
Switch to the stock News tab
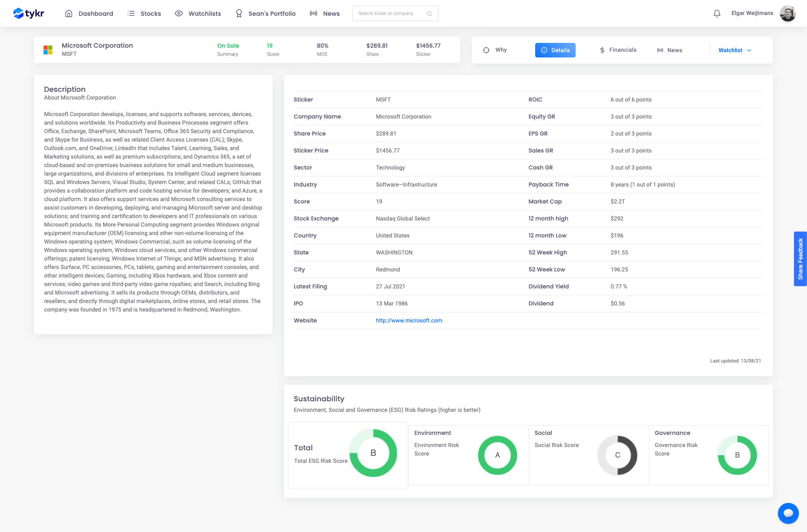pyautogui.click(x=669, y=50)
